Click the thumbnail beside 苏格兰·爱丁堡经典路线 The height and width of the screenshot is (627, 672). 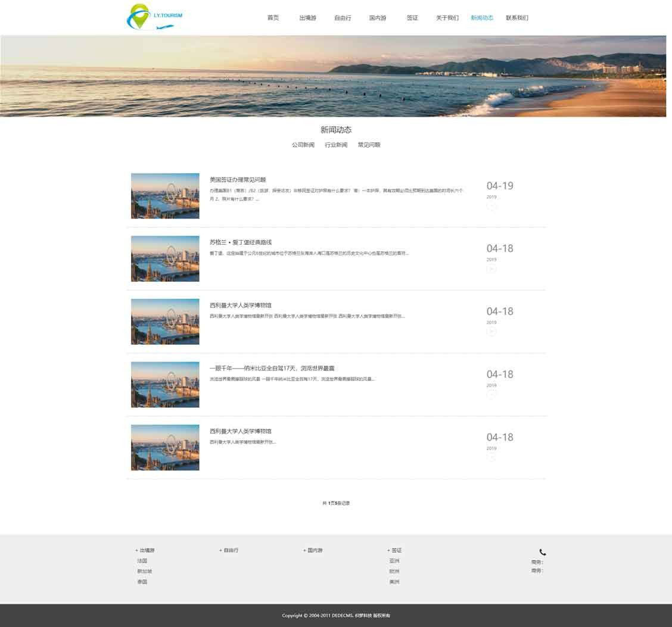coord(165,258)
